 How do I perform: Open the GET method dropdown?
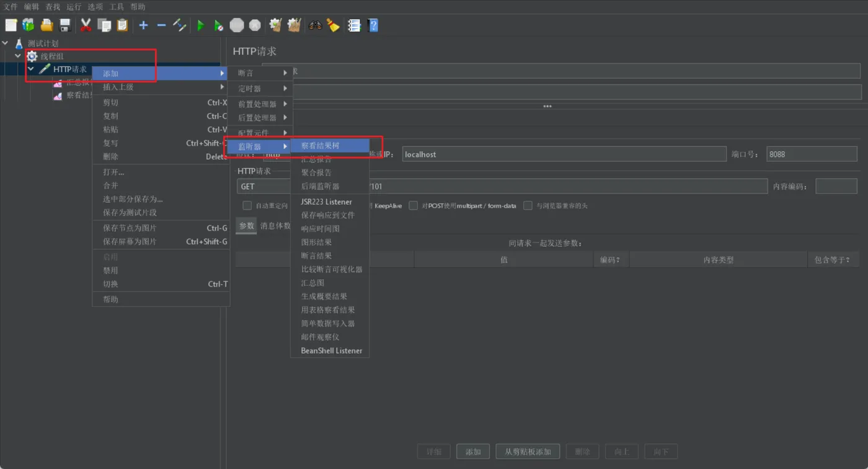[263, 186]
